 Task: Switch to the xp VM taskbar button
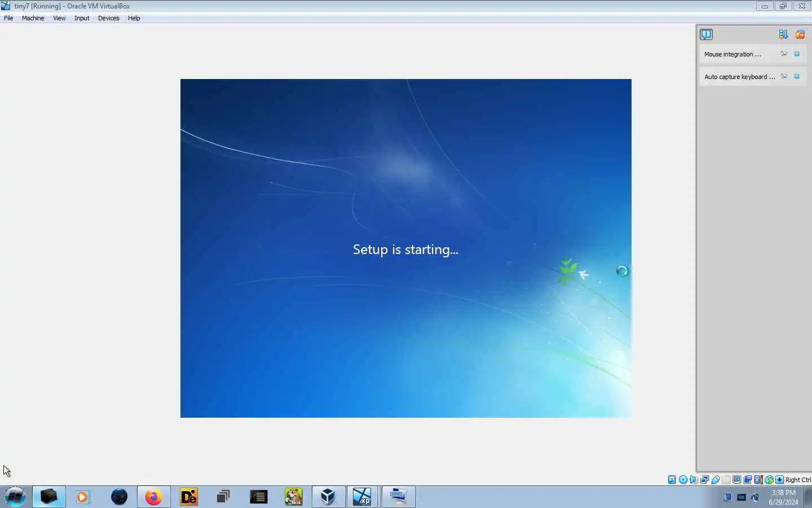coord(363,497)
